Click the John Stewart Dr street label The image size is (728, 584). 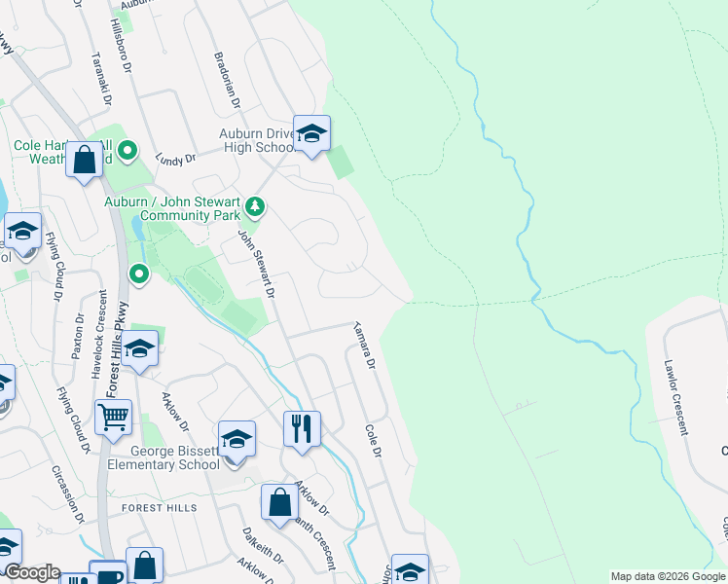click(257, 264)
